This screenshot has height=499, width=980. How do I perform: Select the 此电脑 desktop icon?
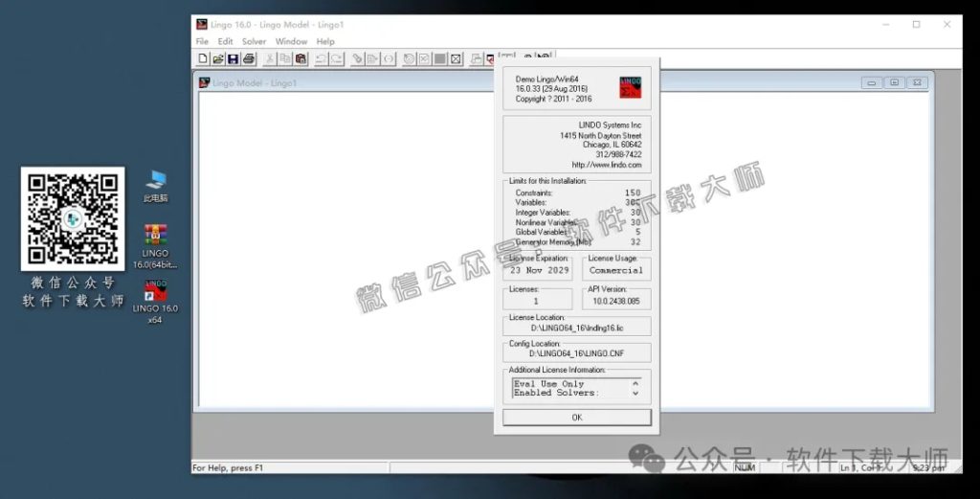coord(156,187)
